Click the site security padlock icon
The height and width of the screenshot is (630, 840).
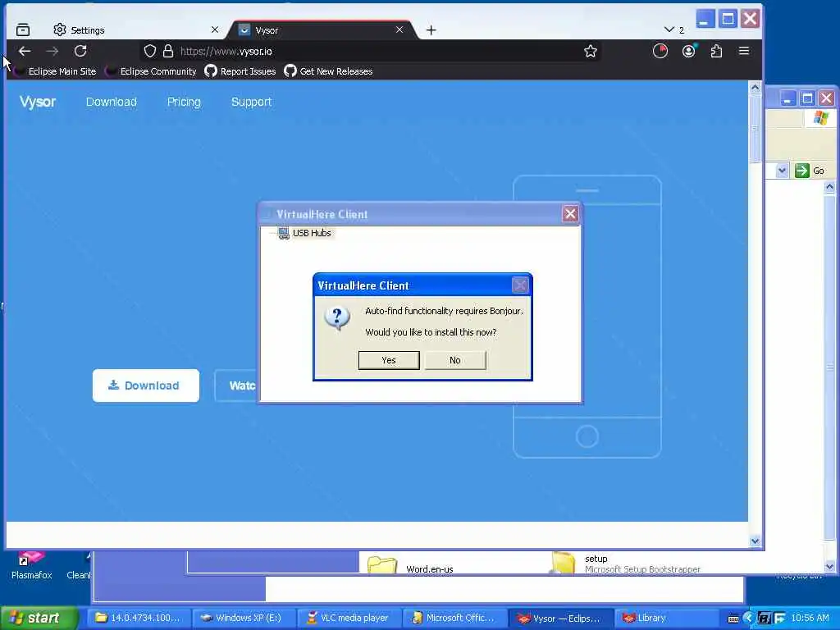click(168, 52)
